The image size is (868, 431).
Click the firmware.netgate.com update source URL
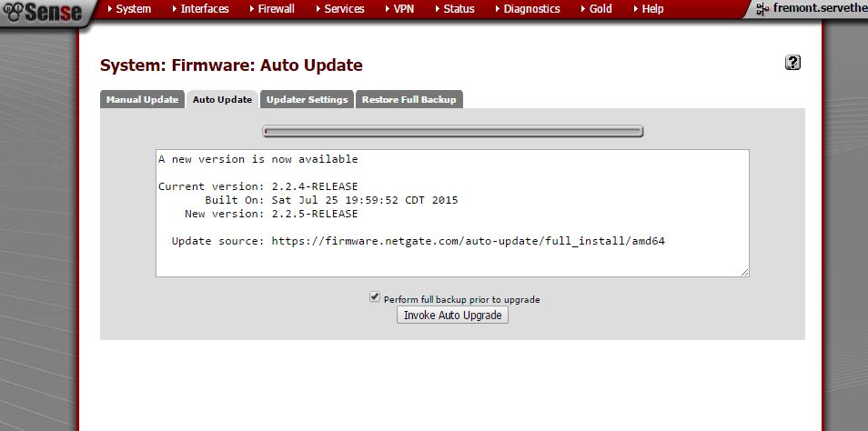tap(469, 241)
